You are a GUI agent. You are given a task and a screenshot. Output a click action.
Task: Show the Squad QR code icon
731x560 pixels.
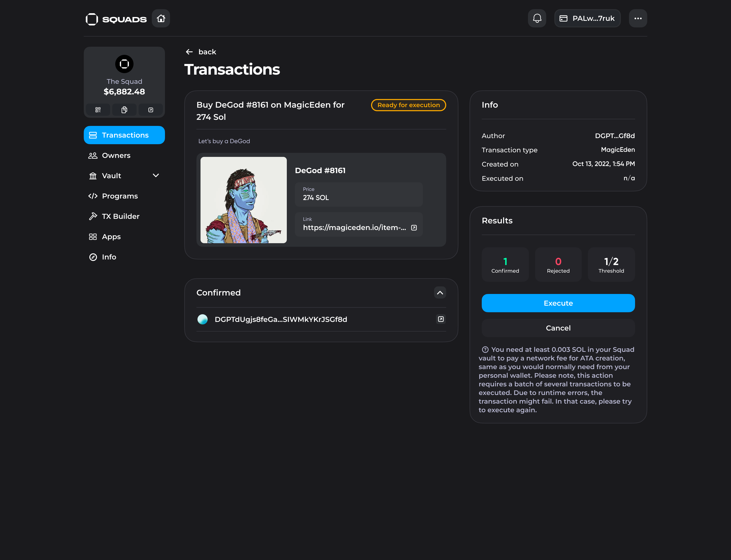[98, 110]
